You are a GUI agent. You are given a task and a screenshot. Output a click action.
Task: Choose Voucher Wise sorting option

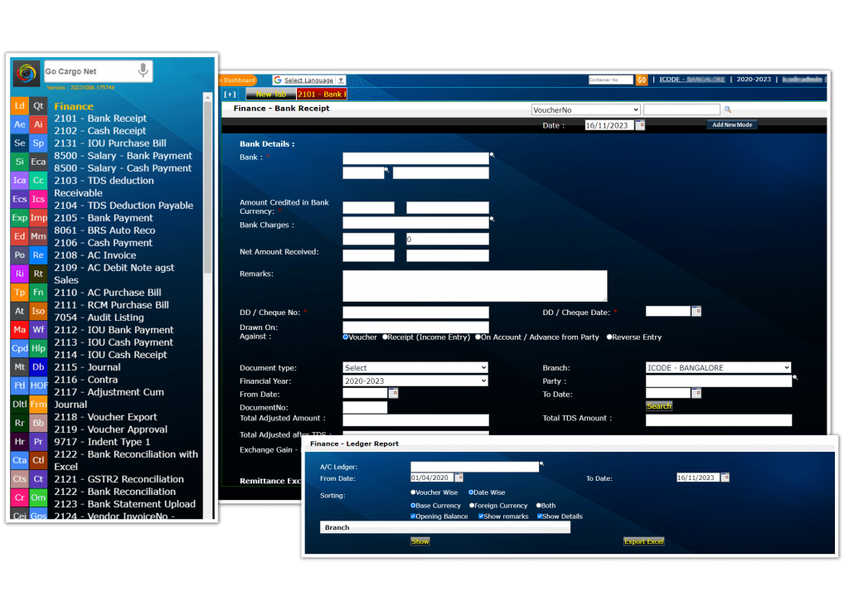[414, 492]
